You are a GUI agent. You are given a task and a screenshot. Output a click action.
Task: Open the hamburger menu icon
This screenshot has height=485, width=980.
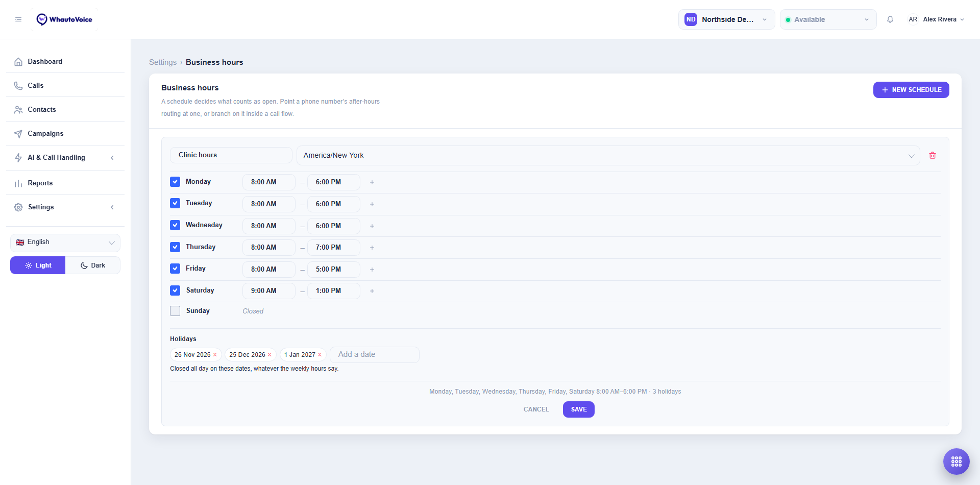pyautogui.click(x=18, y=19)
